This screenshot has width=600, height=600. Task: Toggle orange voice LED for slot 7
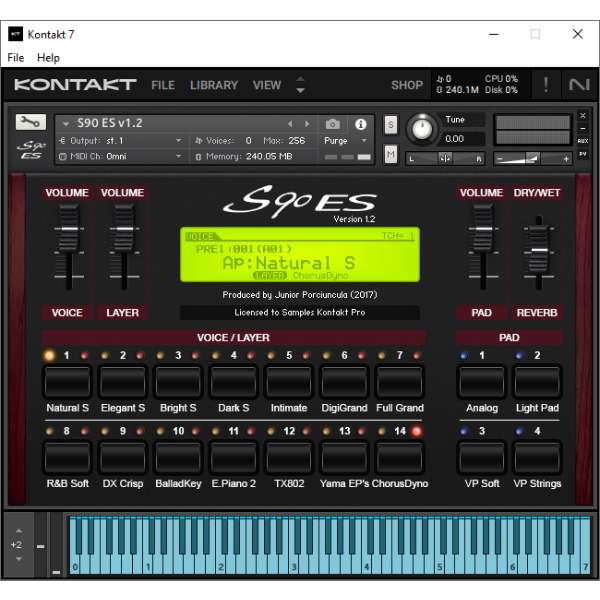pos(382,355)
